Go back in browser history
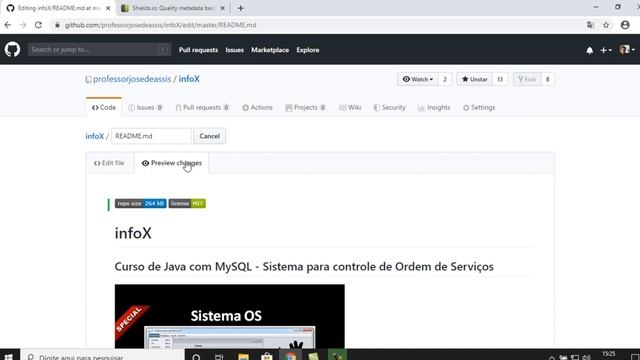 point(8,25)
